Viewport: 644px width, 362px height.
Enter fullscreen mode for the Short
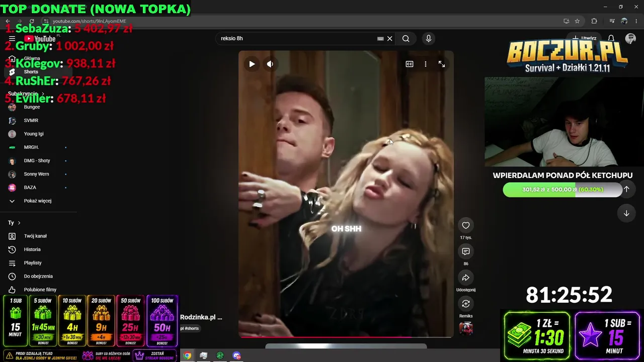click(x=442, y=64)
